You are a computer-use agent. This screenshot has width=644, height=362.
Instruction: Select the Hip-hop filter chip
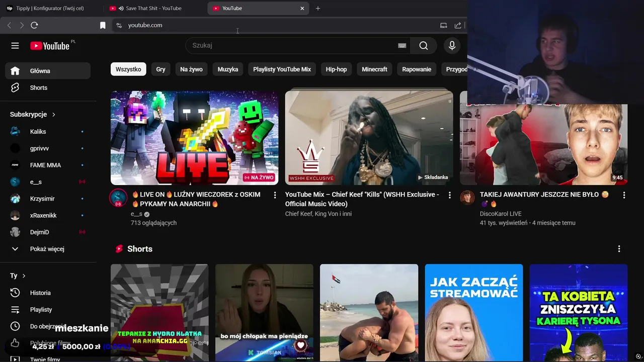pyautogui.click(x=336, y=69)
